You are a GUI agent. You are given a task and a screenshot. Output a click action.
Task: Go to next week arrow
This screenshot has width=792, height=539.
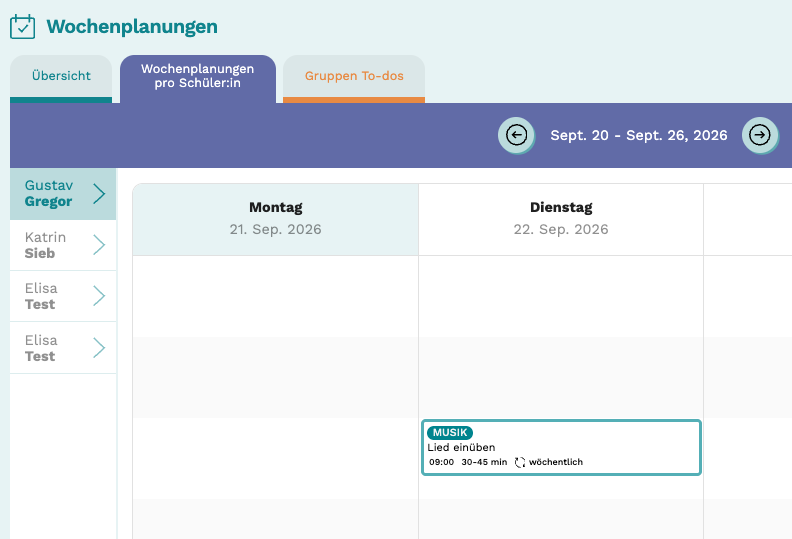click(x=760, y=135)
